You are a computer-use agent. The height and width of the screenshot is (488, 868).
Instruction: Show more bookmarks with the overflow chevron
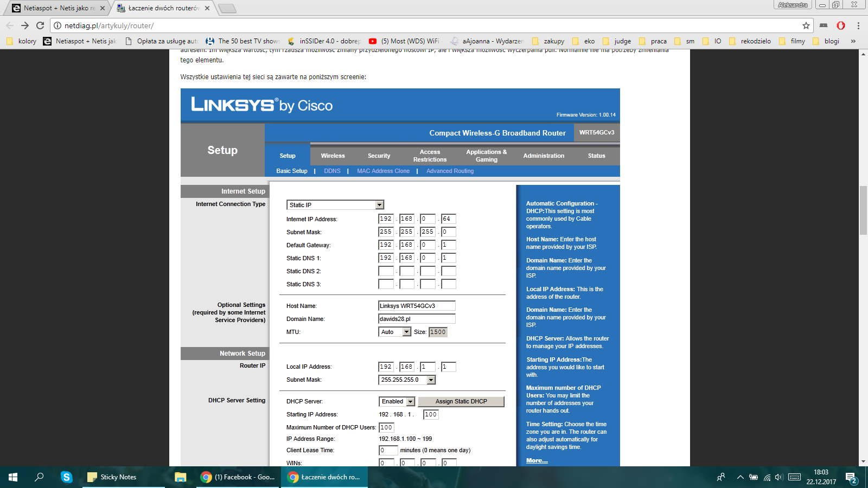853,41
